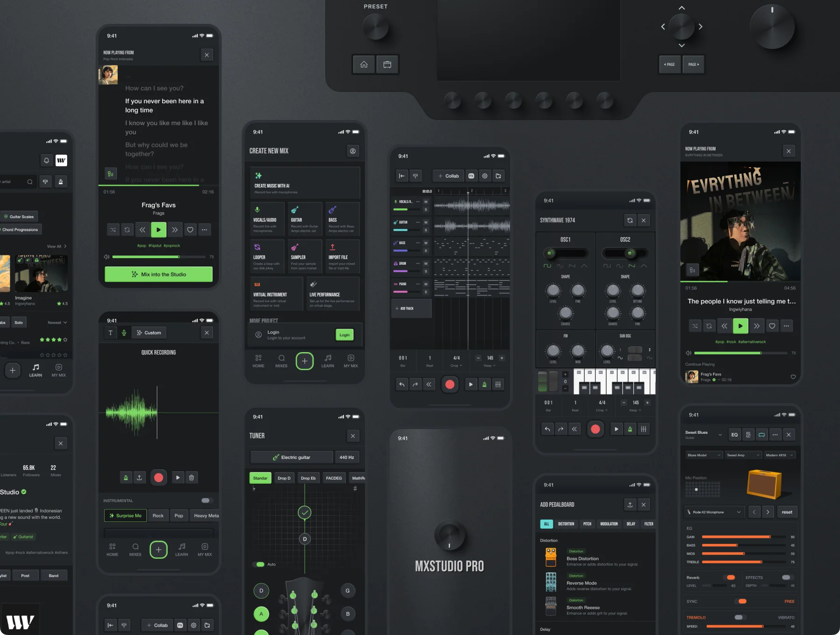Switch to the Pitch tab in Add Pedalboard
840x635 pixels.
587,524
